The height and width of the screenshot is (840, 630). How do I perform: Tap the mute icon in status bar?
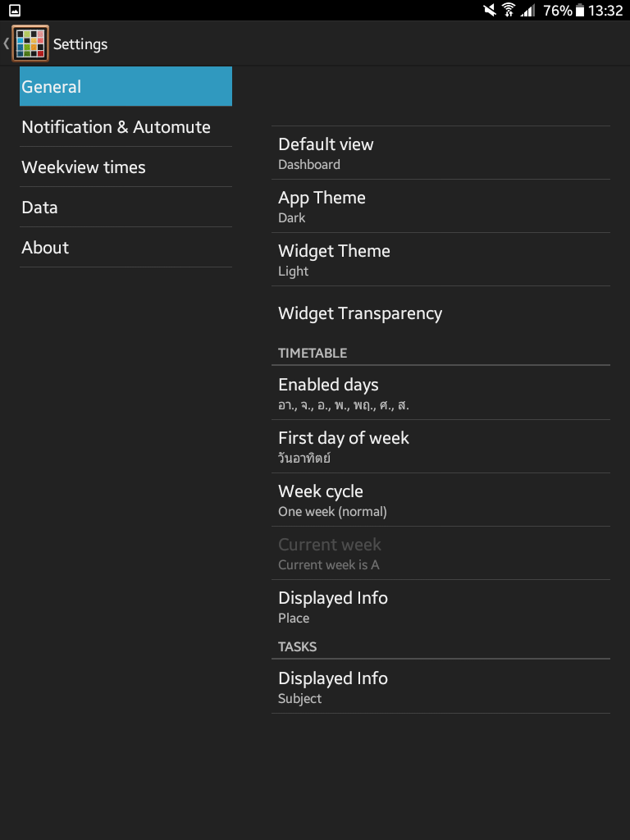coord(490,11)
